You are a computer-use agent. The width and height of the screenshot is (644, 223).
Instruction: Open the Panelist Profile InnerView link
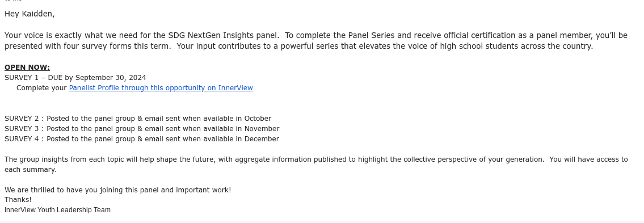(x=161, y=88)
